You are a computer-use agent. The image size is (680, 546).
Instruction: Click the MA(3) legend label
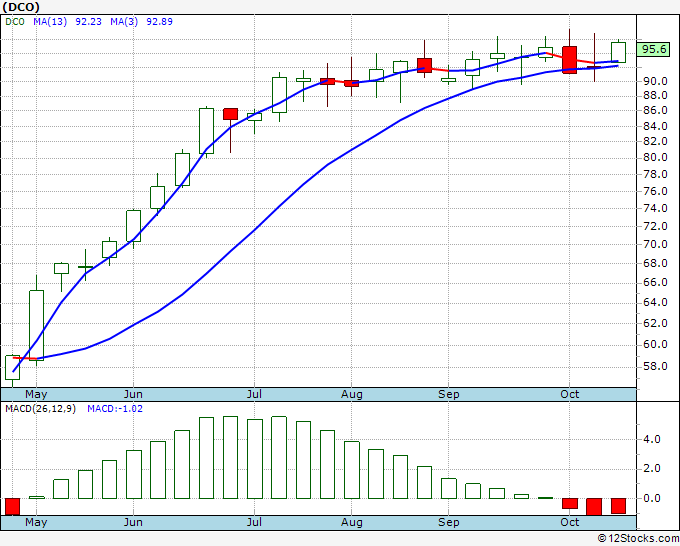pos(124,22)
